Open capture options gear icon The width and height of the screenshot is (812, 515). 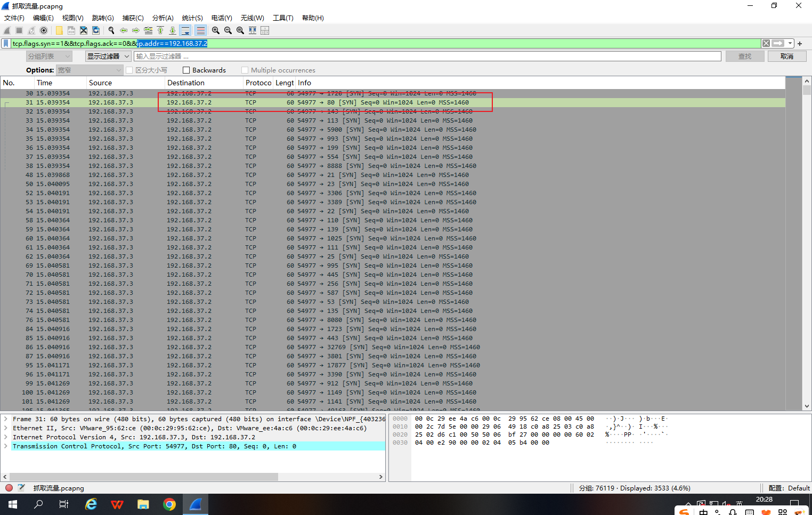[x=44, y=30]
